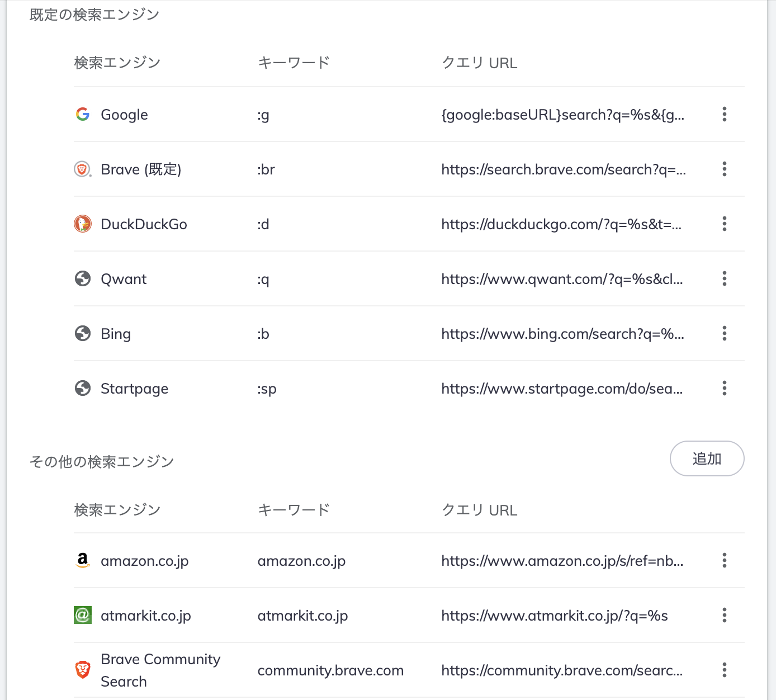The image size is (776, 700).
Task: Click the 既定の検索エンジン section heading
Action: [94, 15]
